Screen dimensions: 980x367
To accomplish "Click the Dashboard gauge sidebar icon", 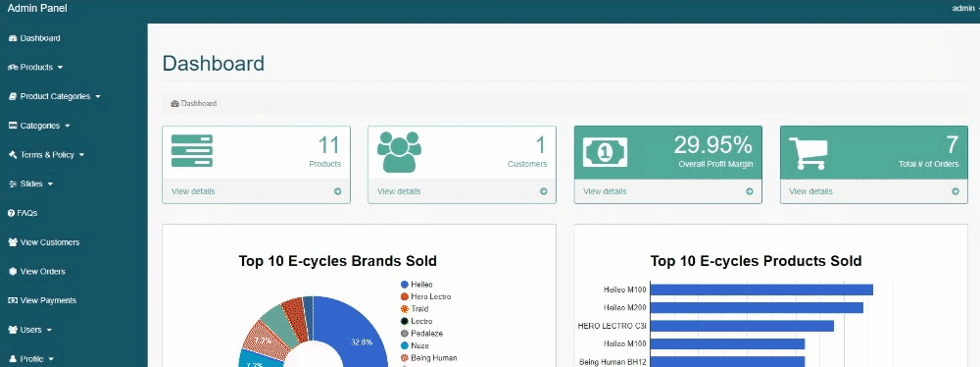I will pos(13,38).
